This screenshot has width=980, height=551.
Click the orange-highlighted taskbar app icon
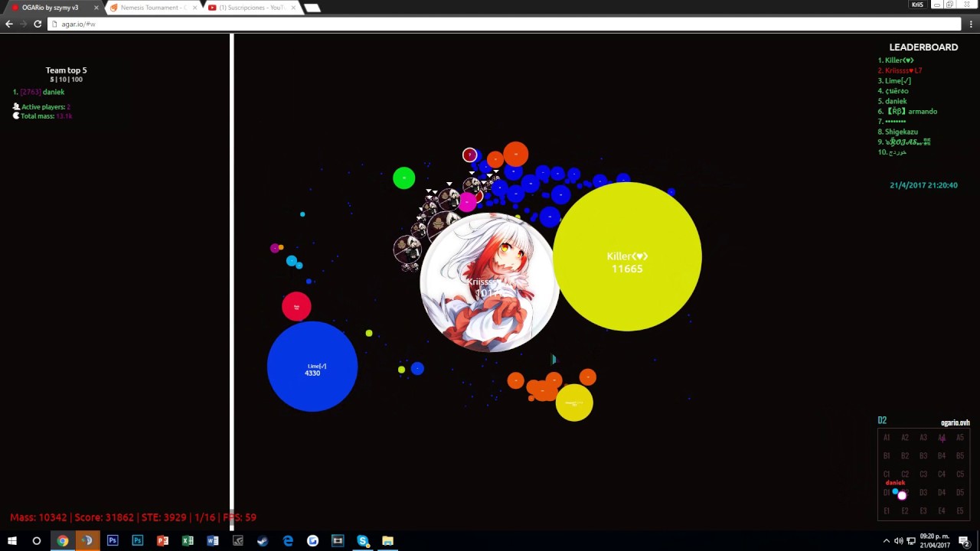87,541
